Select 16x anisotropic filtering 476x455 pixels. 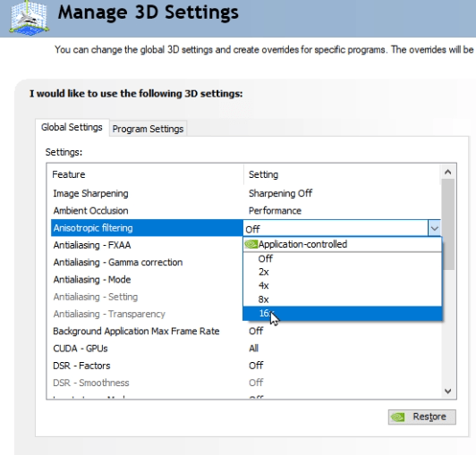click(343, 314)
